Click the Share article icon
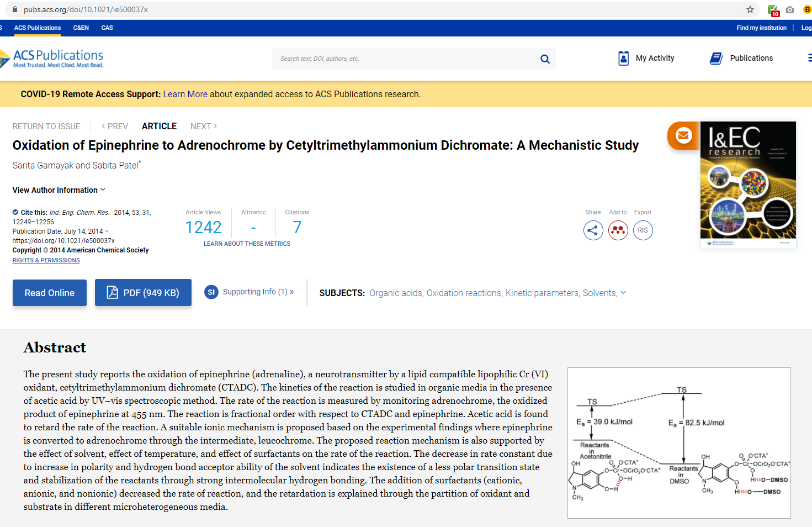Screen dimensions: 812x527 tap(593, 230)
